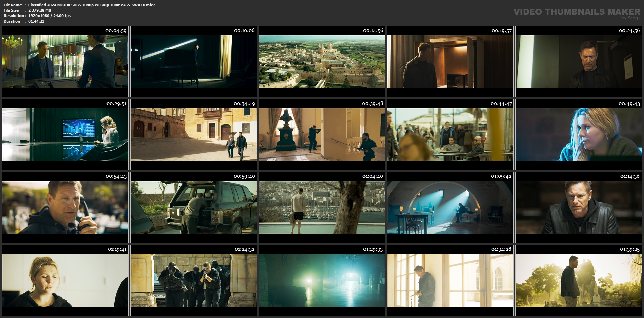The image size is (644, 318).
Task: Select the harbor view thumbnail at 01:04:40
Action: click(x=322, y=207)
